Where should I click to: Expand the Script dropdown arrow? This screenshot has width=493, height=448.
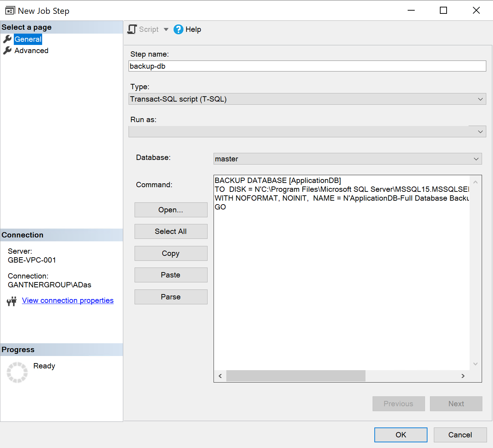coord(166,29)
